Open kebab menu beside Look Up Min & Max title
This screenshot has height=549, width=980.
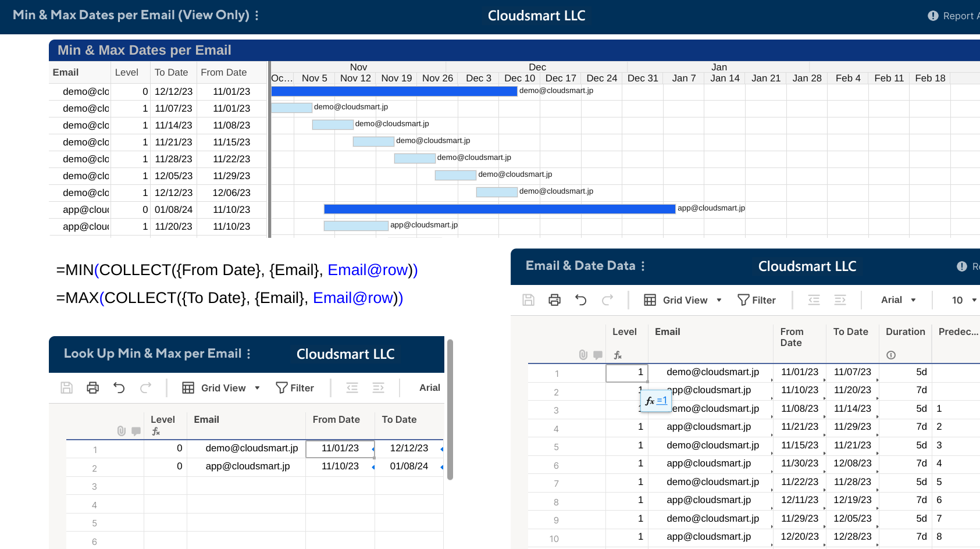pos(248,354)
